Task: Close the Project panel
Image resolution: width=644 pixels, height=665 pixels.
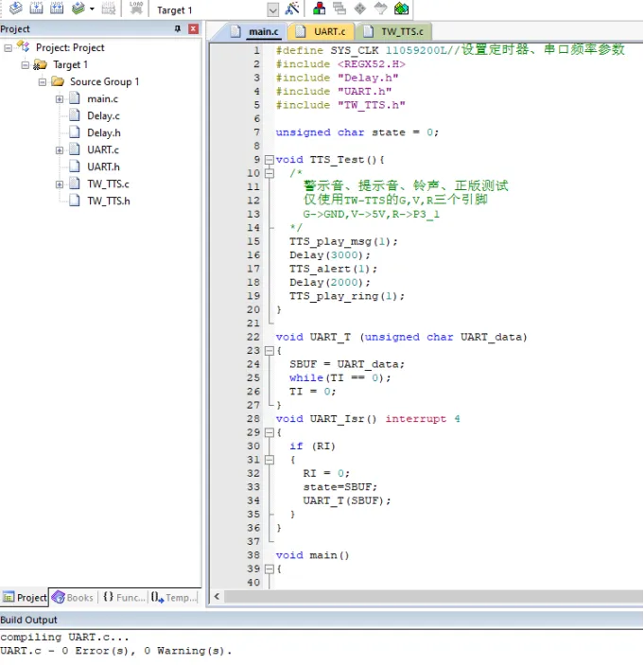Action: pos(193,29)
